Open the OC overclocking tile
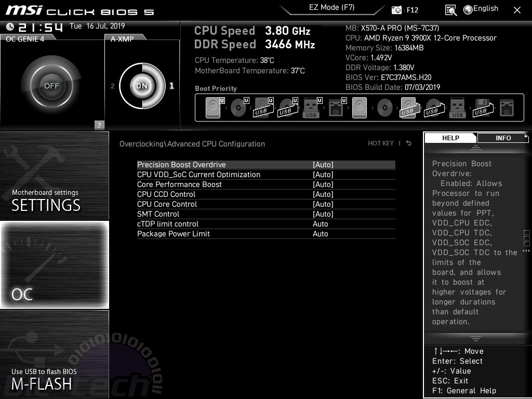Viewport: 532px width, 399px height. [54, 264]
